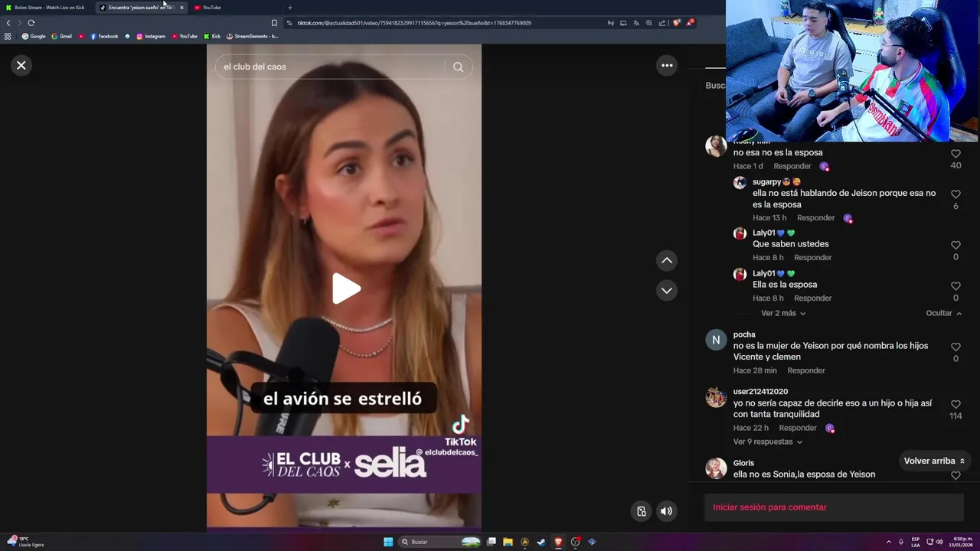
Task: Toggle the floating player icon
Action: (642, 511)
